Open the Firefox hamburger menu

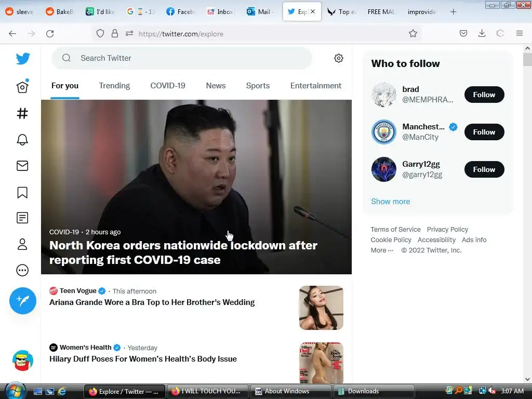[520, 33]
